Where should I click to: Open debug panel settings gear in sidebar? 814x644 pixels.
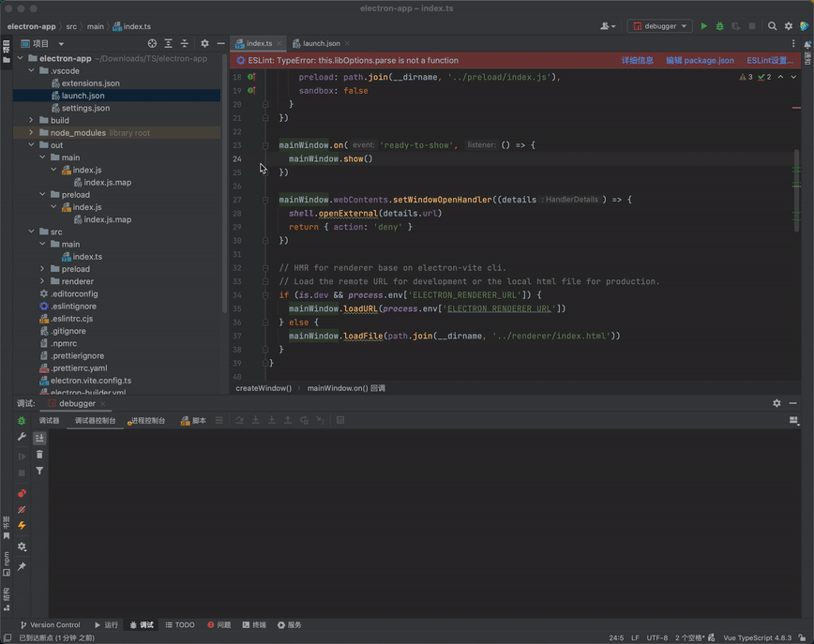[x=22, y=547]
